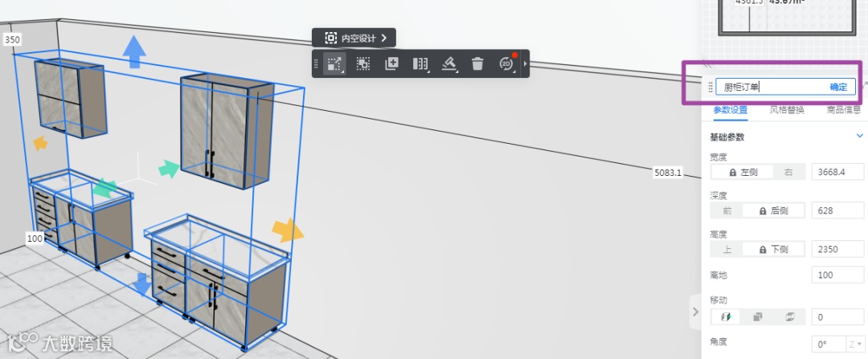
Task: Switch to the 风格替换 tab
Action: pyautogui.click(x=787, y=109)
